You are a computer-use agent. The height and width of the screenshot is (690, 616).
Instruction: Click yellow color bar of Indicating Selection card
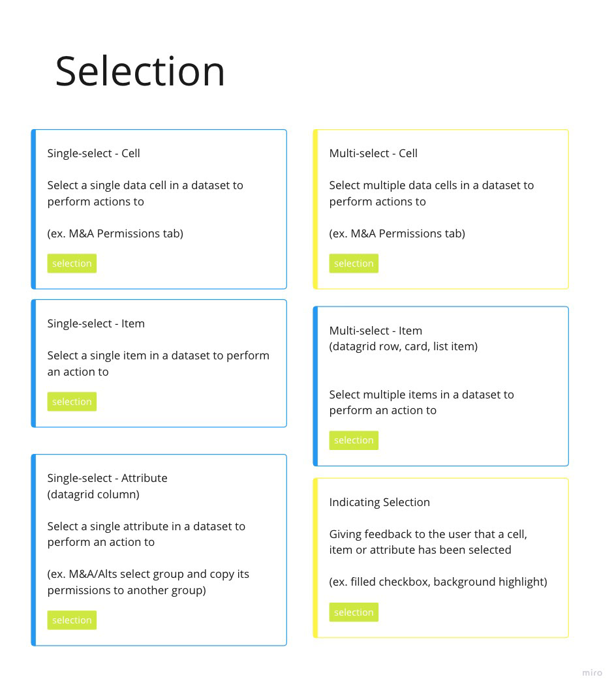(x=315, y=558)
